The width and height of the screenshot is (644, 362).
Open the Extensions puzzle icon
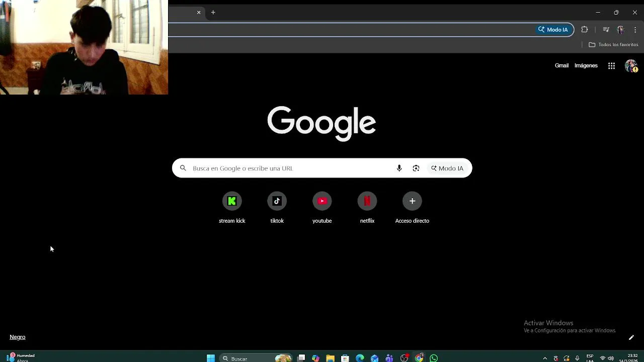point(585,30)
